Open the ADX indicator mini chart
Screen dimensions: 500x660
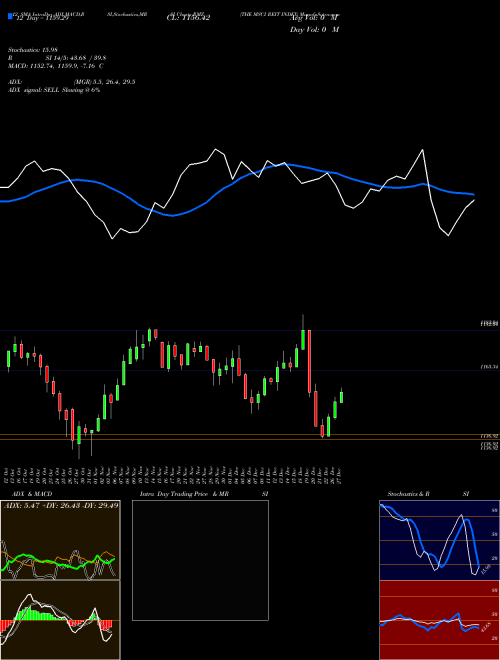(x=60, y=540)
